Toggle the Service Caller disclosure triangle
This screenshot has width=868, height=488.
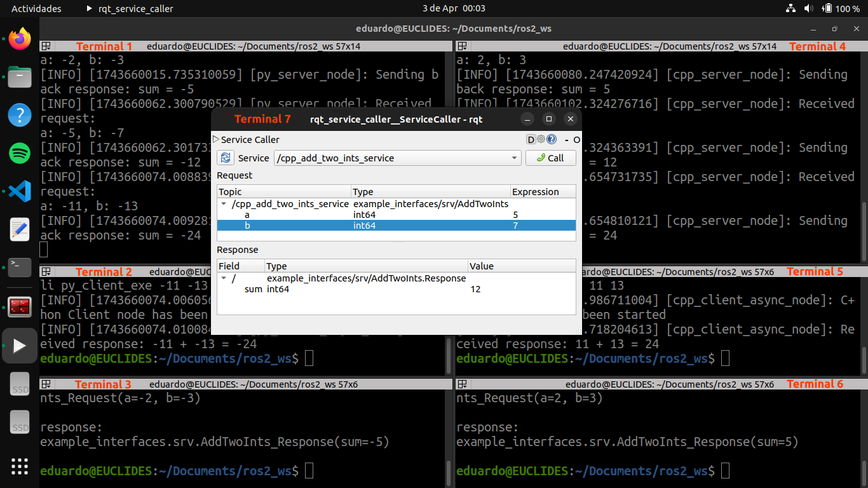(216, 139)
